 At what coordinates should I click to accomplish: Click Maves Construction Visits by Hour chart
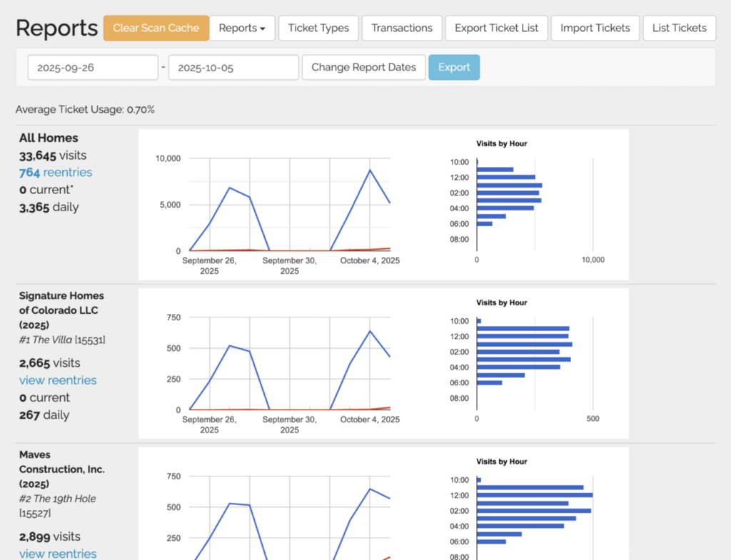(x=535, y=510)
